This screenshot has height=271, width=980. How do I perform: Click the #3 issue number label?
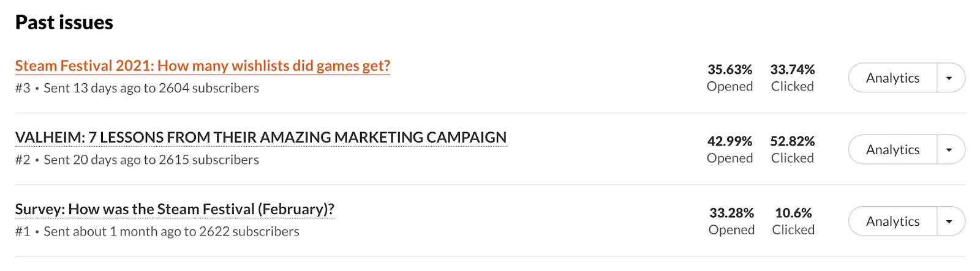[23, 88]
